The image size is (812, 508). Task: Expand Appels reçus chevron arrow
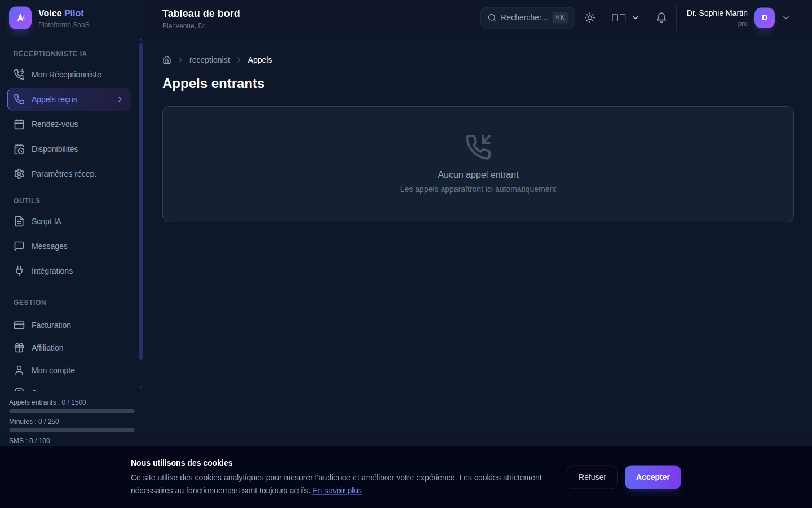tap(120, 99)
